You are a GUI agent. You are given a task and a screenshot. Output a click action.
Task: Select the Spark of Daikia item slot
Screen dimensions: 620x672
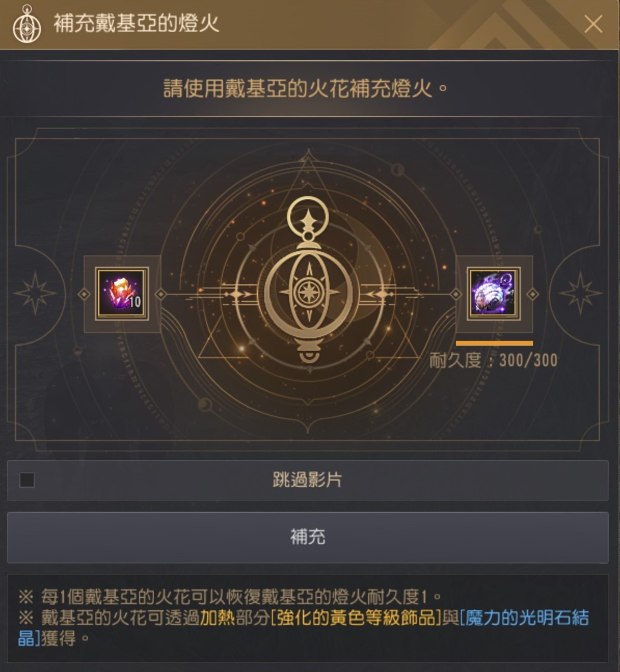(122, 294)
